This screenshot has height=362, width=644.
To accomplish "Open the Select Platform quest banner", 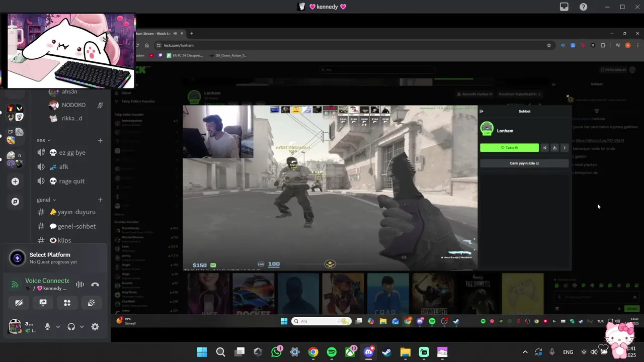I will pyautogui.click(x=55, y=258).
